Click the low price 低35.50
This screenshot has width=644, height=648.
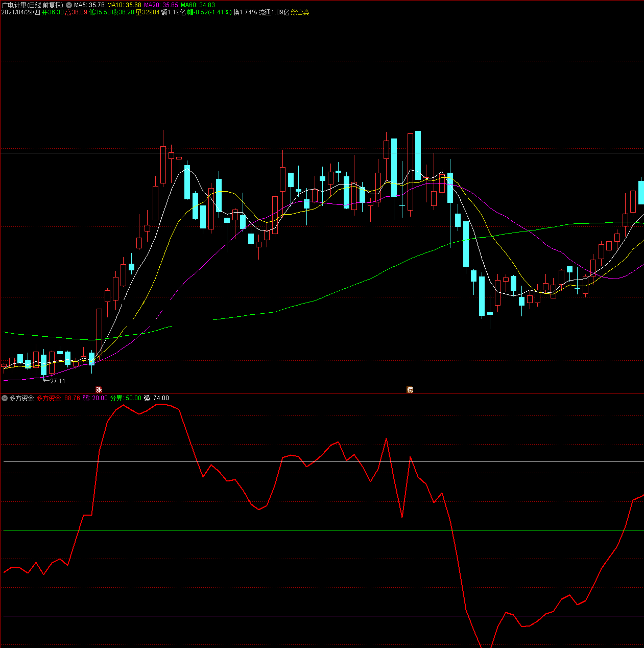coord(100,12)
